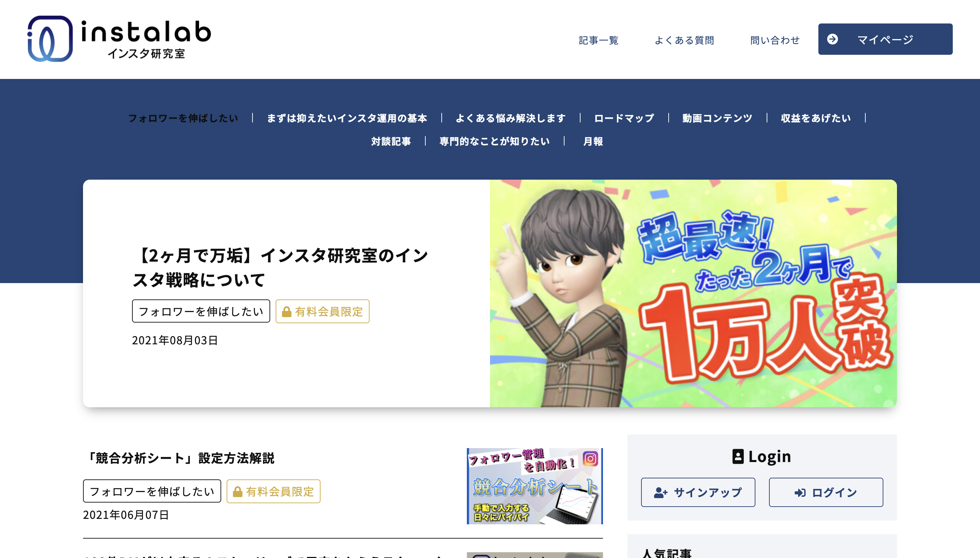Viewport: 980px width, 558px height.
Task: Open the ロードマップ category
Action: point(624,118)
